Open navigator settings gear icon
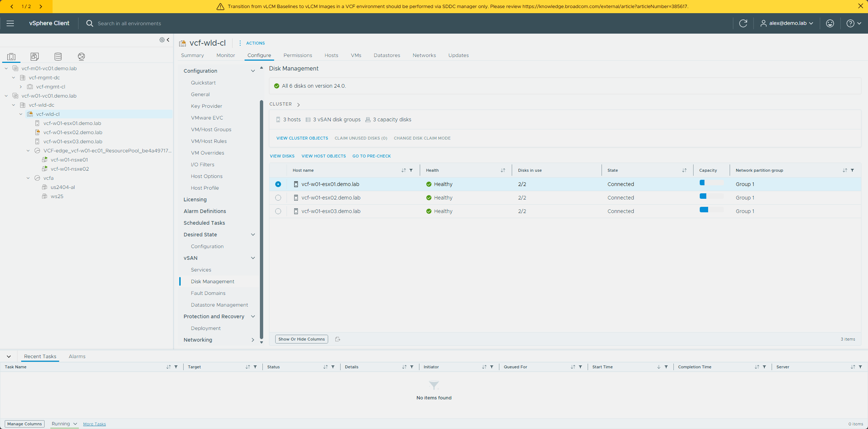Image resolution: width=868 pixels, height=429 pixels. (162, 40)
